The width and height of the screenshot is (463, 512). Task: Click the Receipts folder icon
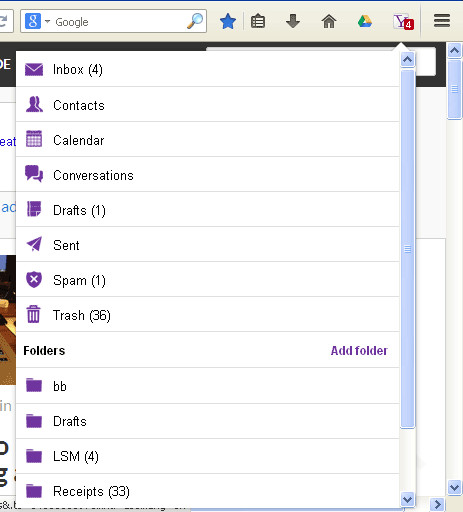tap(34, 490)
